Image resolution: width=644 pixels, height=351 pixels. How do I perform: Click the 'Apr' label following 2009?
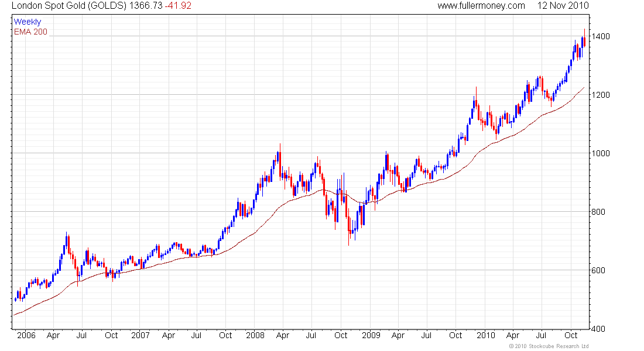(x=398, y=335)
